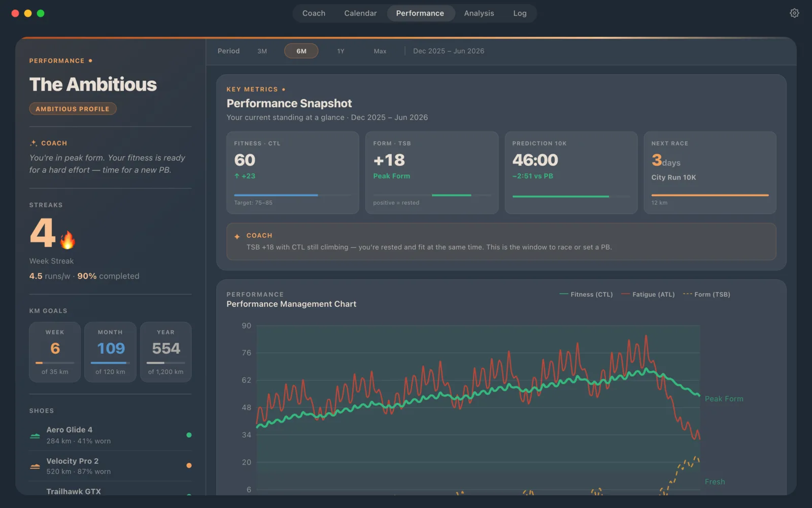
Task: Open the Calendar tab
Action: coord(360,13)
